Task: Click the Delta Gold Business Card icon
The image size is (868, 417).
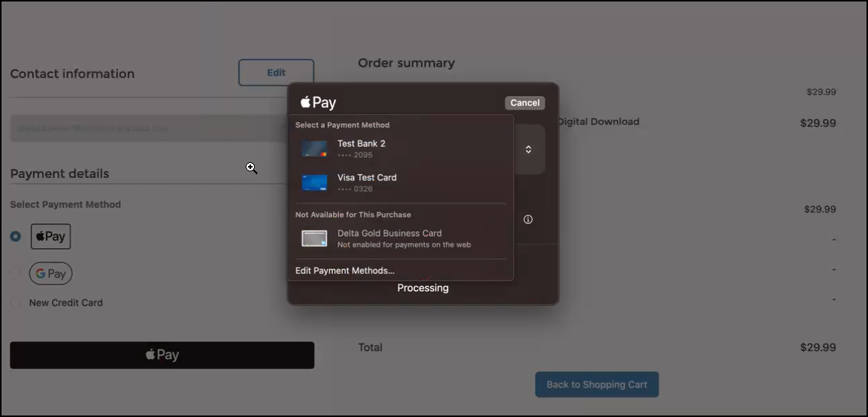Action: tap(314, 238)
